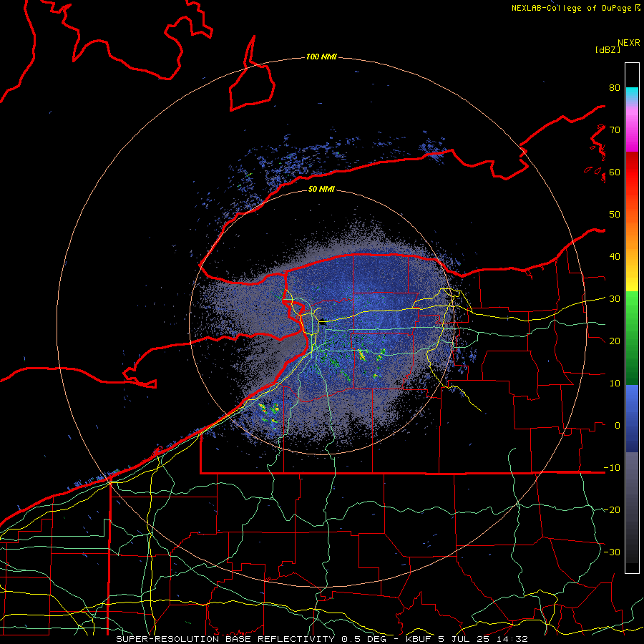Click the "0.5 DEG" elevation angle text
This screenshot has height=644, width=644.
364,639
